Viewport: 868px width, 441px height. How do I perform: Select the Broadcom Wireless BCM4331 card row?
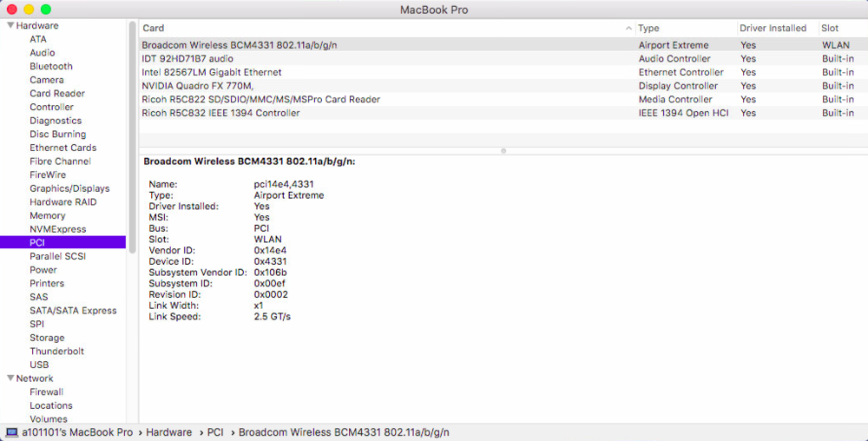[x=503, y=45]
